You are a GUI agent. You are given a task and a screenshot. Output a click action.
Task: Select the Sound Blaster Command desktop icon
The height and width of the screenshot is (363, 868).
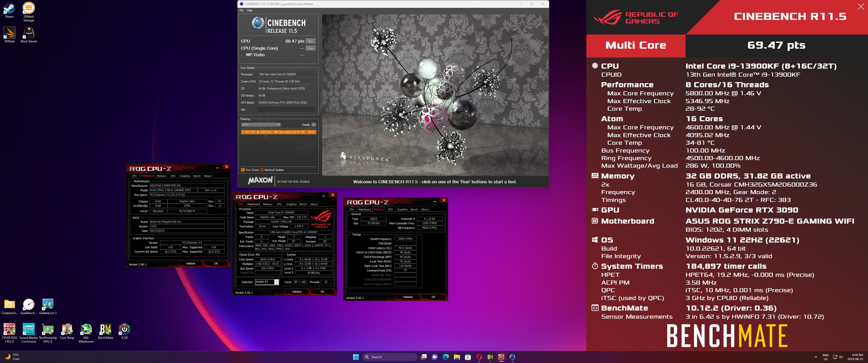click(x=29, y=333)
